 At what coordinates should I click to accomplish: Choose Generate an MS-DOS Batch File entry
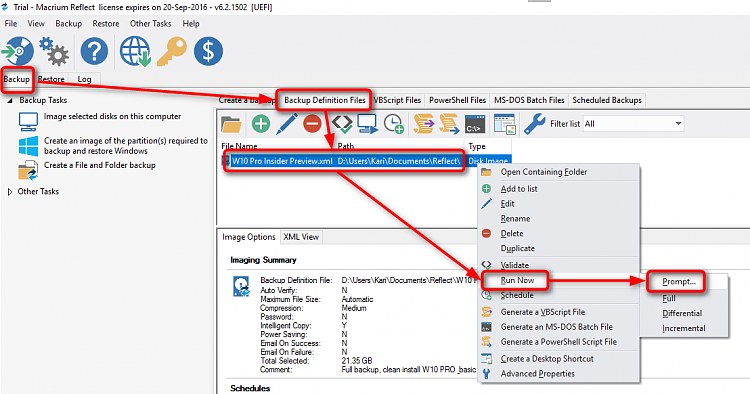click(559, 327)
